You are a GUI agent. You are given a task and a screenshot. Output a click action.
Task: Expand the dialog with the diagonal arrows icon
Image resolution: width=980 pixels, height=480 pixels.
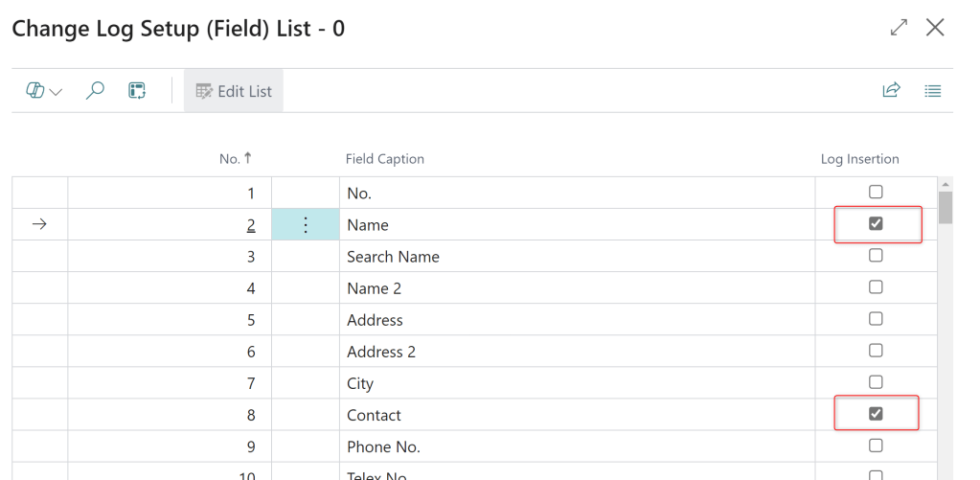899,28
